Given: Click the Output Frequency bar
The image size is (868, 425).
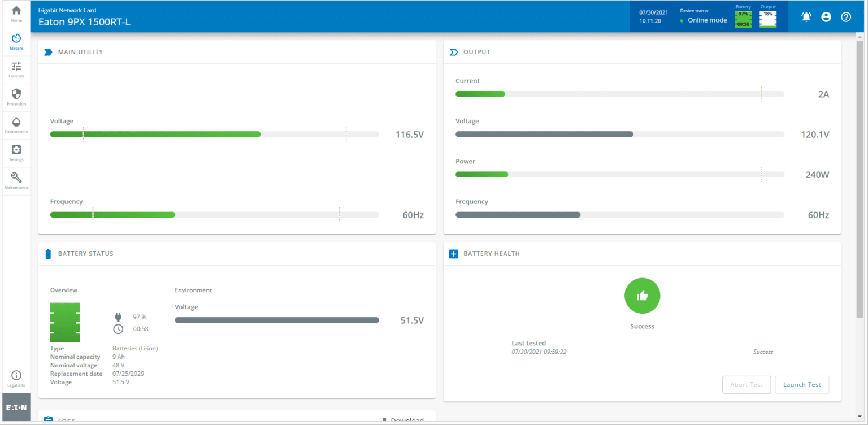Looking at the screenshot, I should pyautogui.click(x=620, y=215).
